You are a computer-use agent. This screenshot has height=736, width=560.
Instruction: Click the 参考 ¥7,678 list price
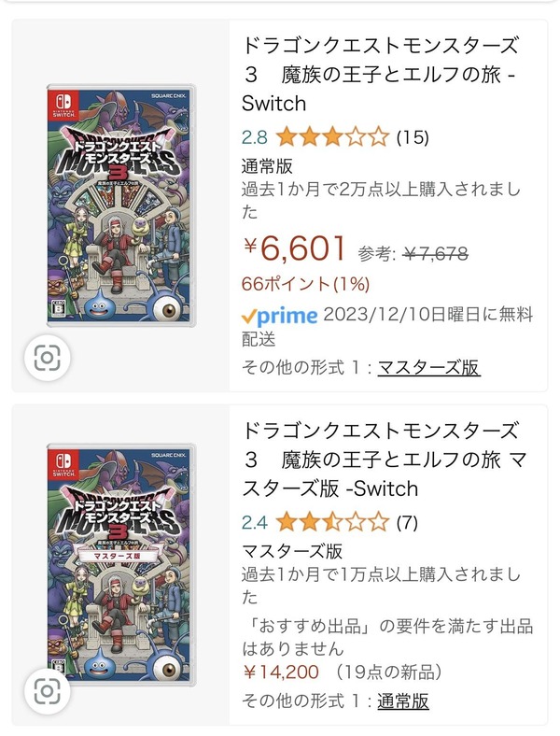point(413,251)
